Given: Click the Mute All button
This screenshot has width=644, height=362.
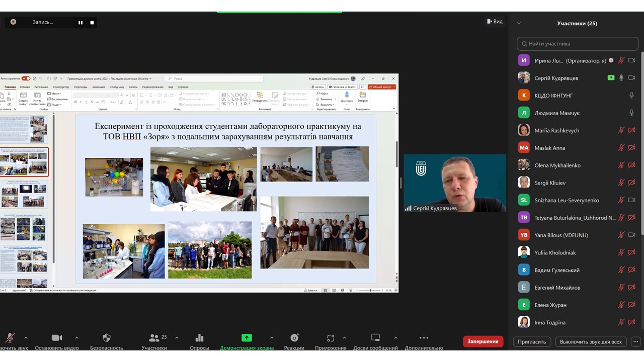Looking at the screenshot, I should (591, 341).
